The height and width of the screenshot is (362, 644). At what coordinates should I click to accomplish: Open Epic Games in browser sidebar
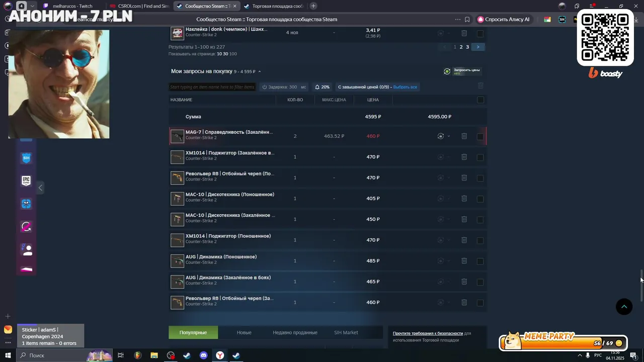point(26,181)
